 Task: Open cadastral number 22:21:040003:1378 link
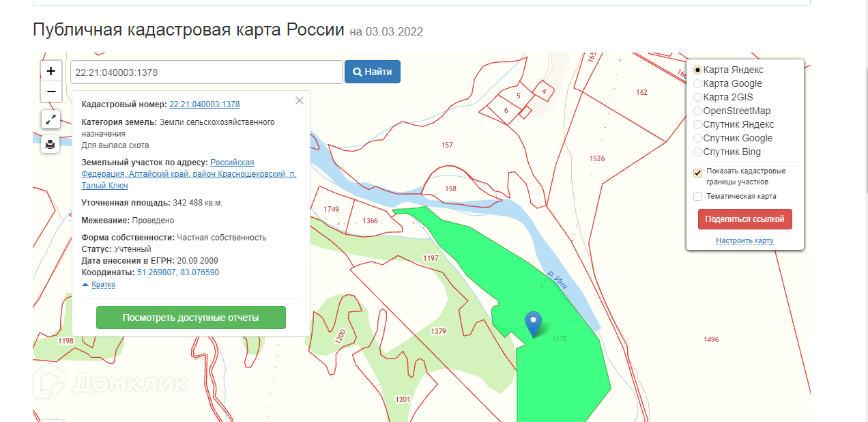(x=205, y=104)
